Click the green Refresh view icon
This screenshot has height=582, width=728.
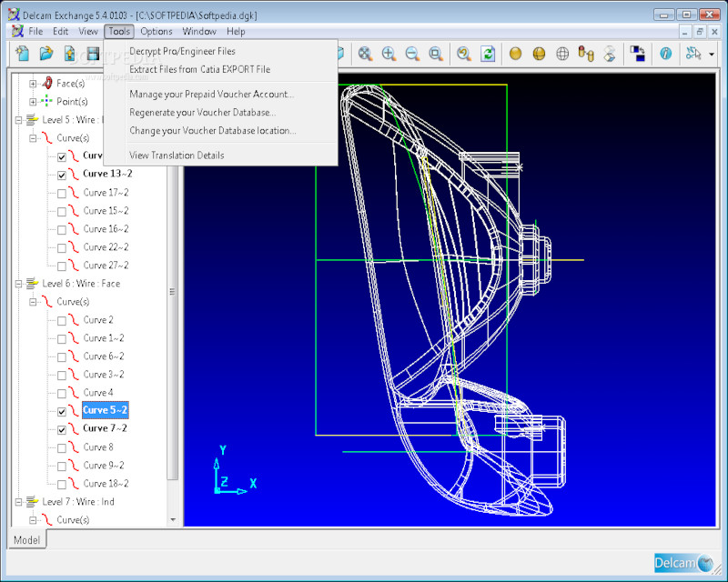(x=488, y=54)
